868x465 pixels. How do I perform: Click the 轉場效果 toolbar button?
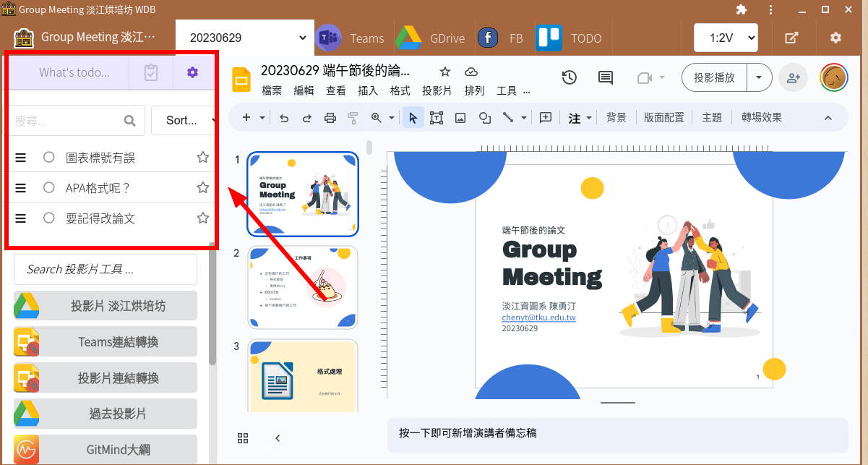point(762,118)
